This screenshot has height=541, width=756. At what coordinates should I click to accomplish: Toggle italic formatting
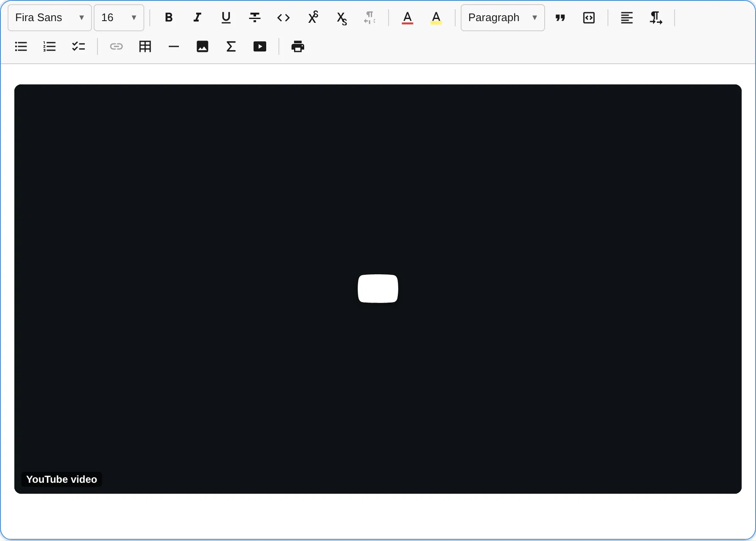197,18
